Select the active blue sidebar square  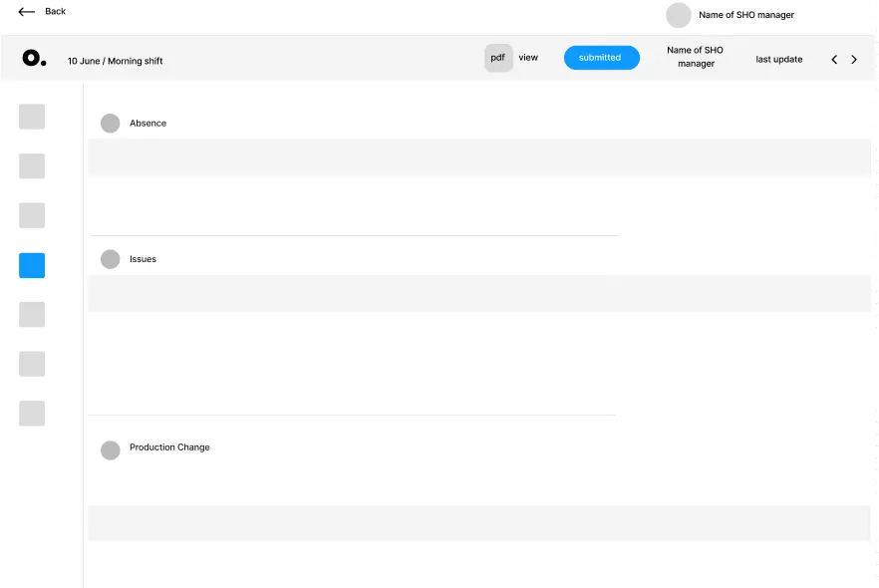(x=32, y=265)
